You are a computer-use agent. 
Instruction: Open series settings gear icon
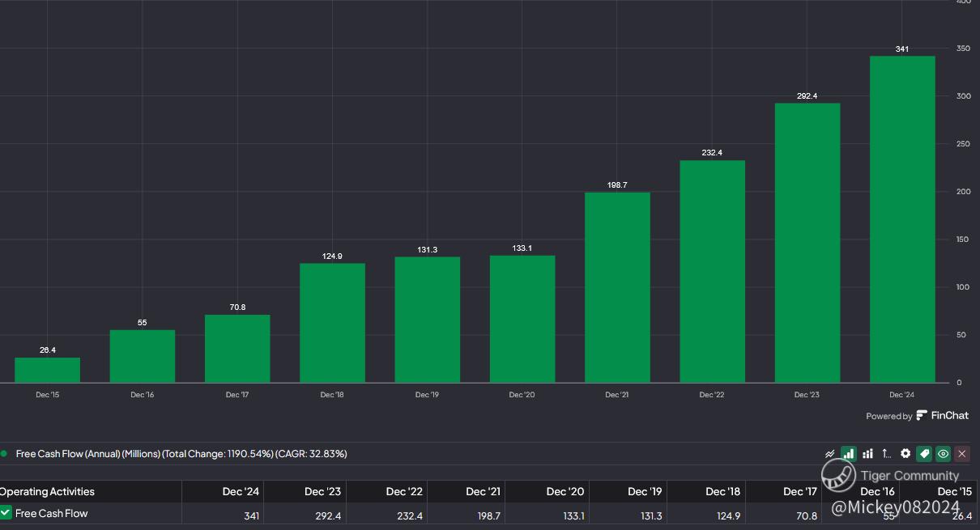click(905, 454)
